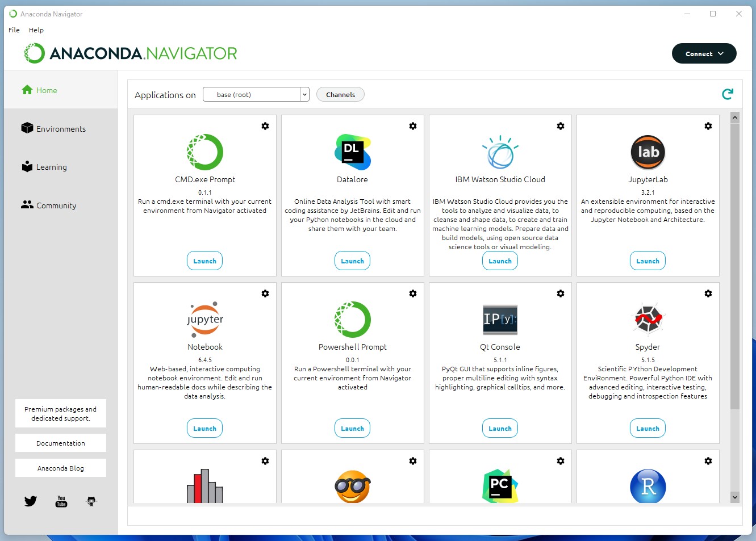Open gear menu above the PyCharm icon
This screenshot has height=541, width=756.
point(561,461)
